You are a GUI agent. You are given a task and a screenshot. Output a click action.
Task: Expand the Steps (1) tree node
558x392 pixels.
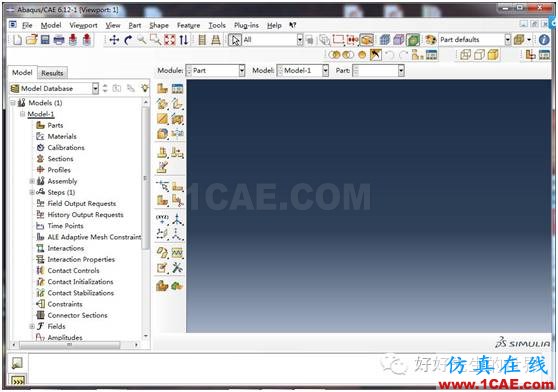(32, 192)
